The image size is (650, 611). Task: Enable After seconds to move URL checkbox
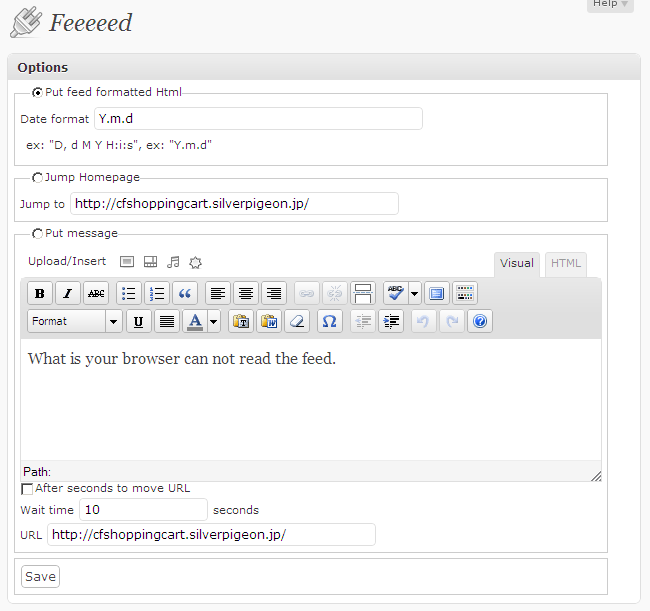coord(27,489)
